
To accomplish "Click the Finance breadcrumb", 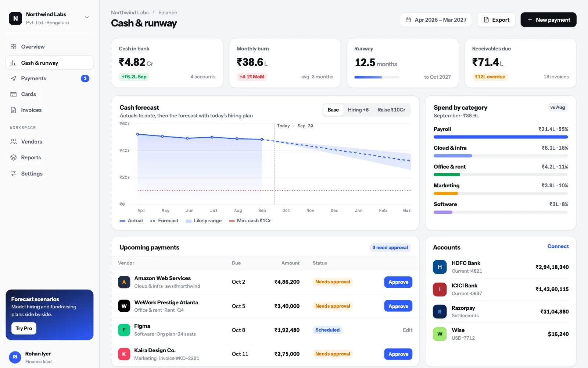I will (x=168, y=13).
